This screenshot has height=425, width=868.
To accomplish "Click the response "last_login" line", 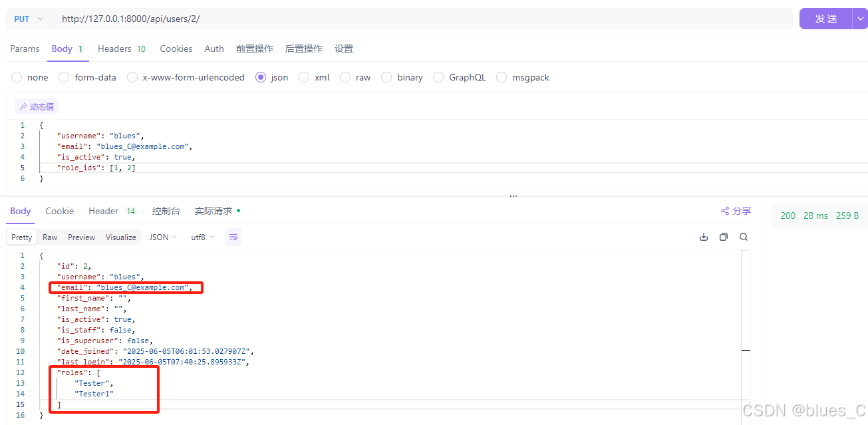I will coord(153,362).
